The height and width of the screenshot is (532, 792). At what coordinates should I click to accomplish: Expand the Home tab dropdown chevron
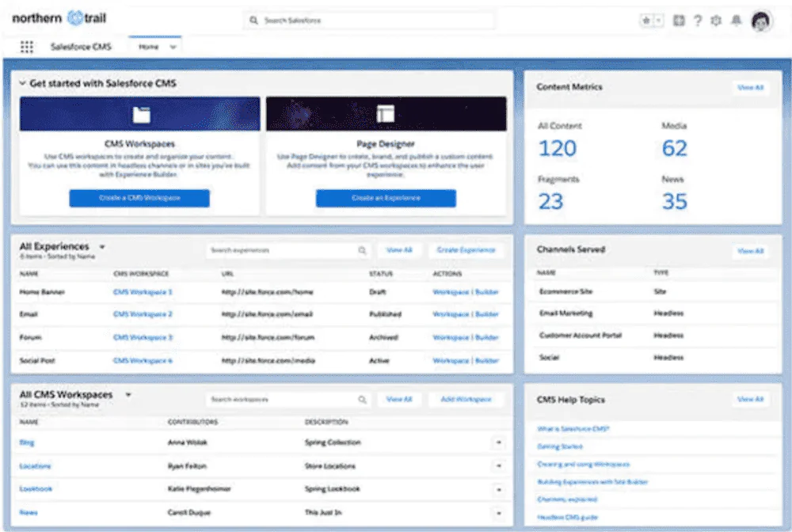[x=173, y=47]
